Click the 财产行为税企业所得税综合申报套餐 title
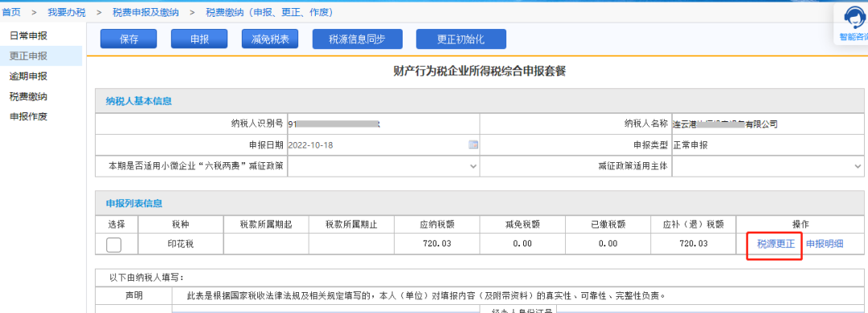 479,71
